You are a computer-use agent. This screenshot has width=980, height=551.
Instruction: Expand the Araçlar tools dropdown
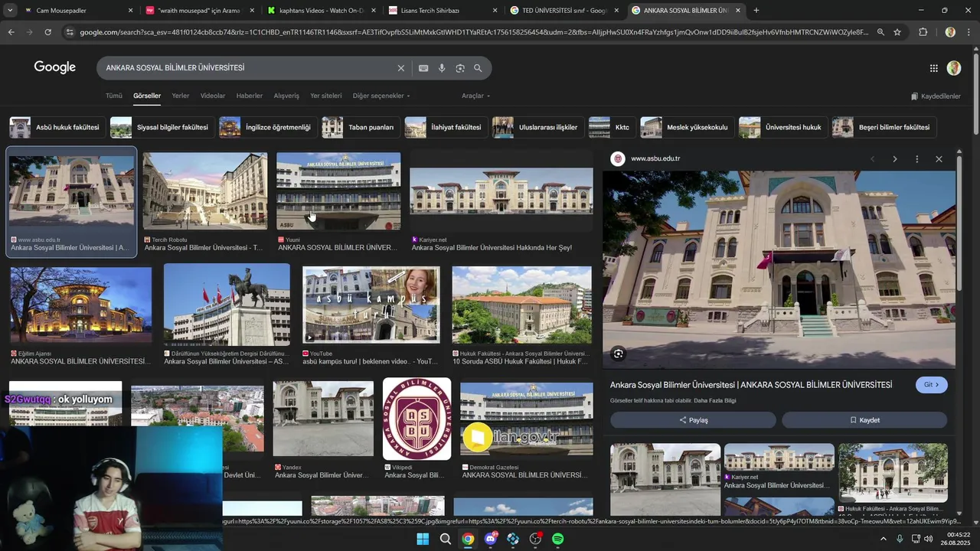coord(475,96)
